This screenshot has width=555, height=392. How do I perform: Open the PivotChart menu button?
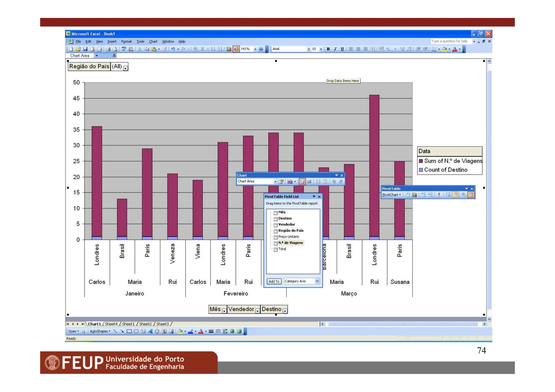(391, 195)
